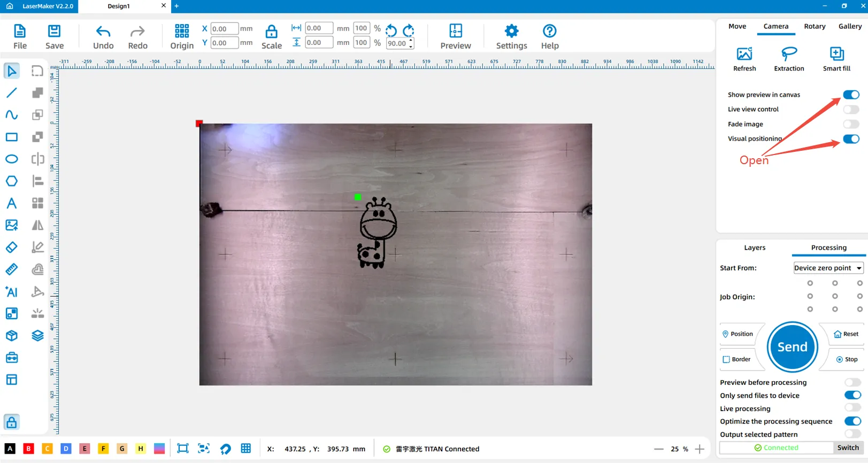The image size is (868, 463).
Task: Click the Smart fill icon
Action: coord(836,54)
